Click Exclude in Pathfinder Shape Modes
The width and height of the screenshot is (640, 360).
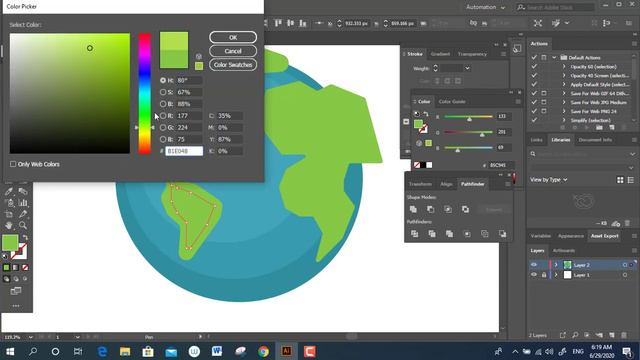465,209
